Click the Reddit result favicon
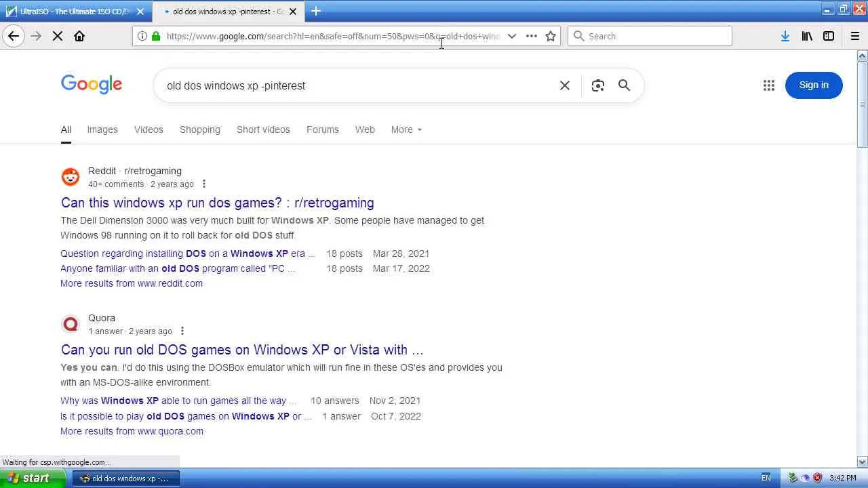Screen dimensions: 868x488 coord(71,177)
